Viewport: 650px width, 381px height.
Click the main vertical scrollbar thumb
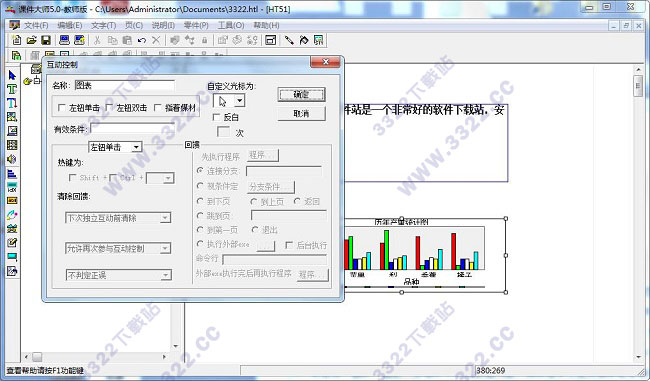point(638,86)
